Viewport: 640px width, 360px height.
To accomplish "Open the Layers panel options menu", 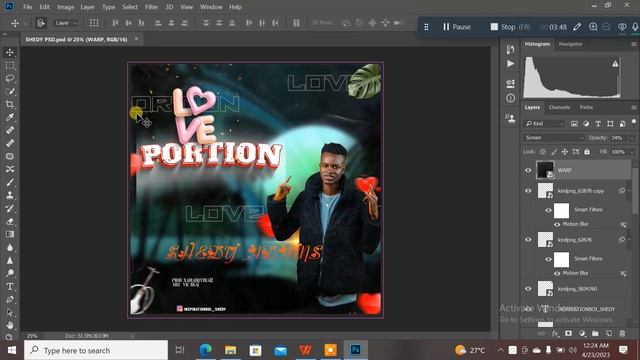I will point(633,108).
